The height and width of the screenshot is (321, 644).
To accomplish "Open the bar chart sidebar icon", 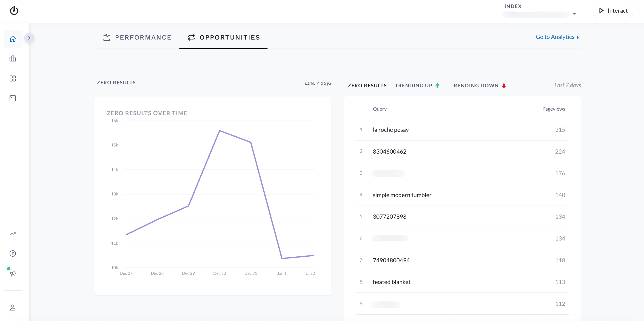I will pos(13,59).
